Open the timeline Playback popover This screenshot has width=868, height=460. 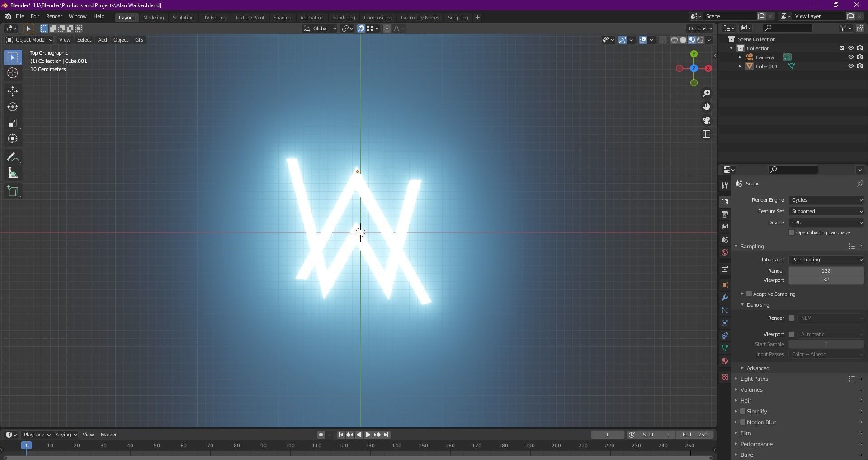pos(37,435)
